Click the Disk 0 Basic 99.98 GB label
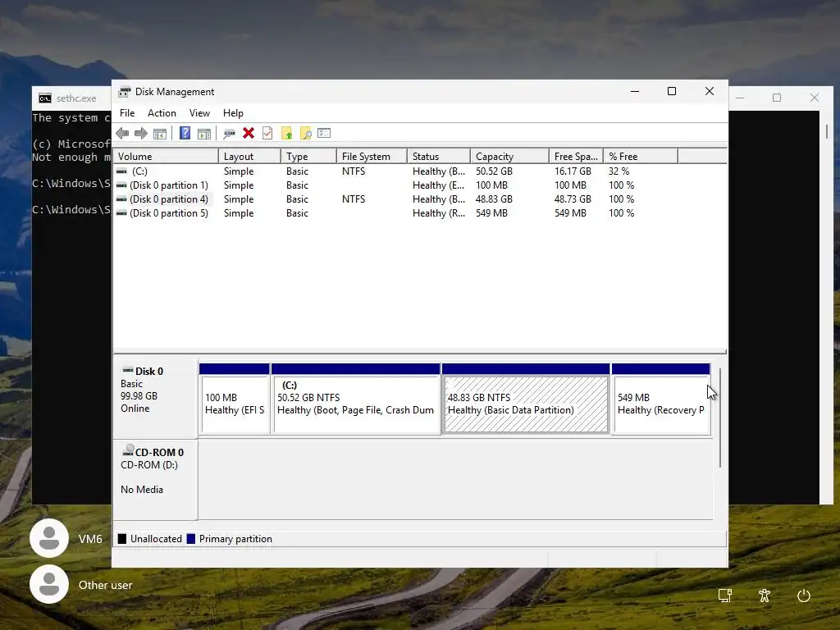This screenshot has width=840, height=630. click(155, 396)
